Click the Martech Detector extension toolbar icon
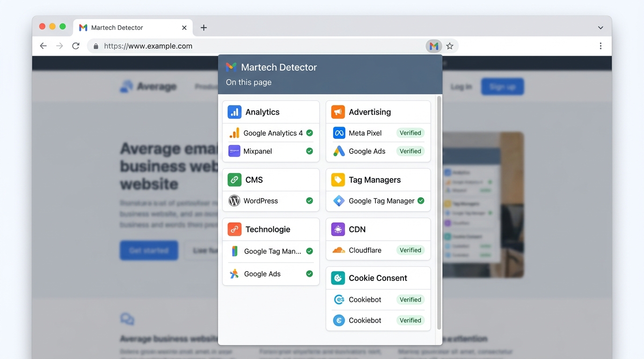 (x=434, y=46)
